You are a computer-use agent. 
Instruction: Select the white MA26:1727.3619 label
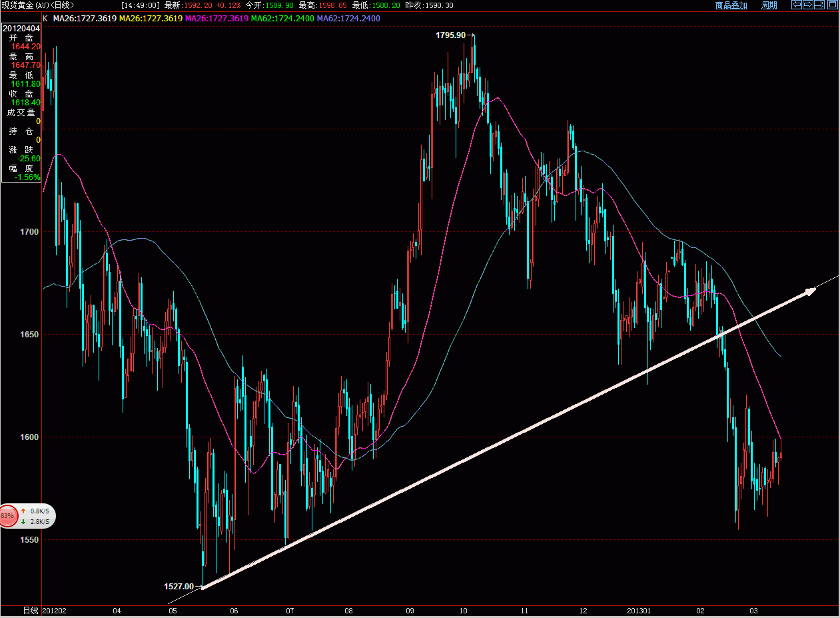click(x=85, y=18)
